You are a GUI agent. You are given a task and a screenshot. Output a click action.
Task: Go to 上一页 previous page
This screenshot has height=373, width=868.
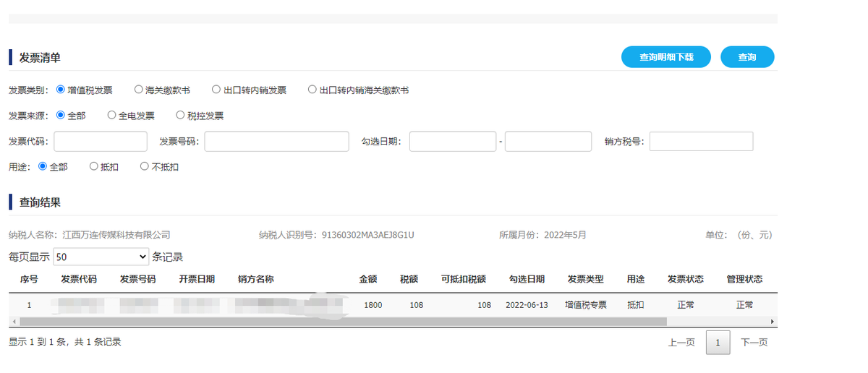[681, 343]
